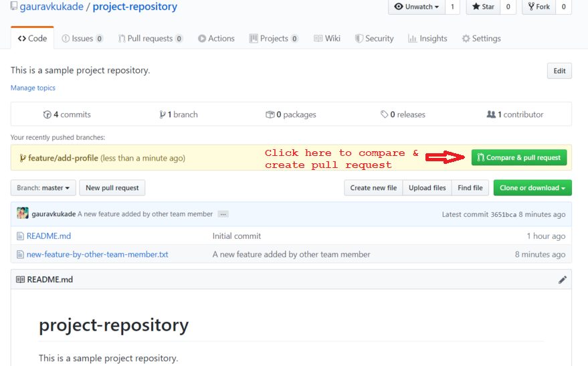Open the feature/add-profile branch link
This screenshot has height=366, width=588.
coord(63,158)
